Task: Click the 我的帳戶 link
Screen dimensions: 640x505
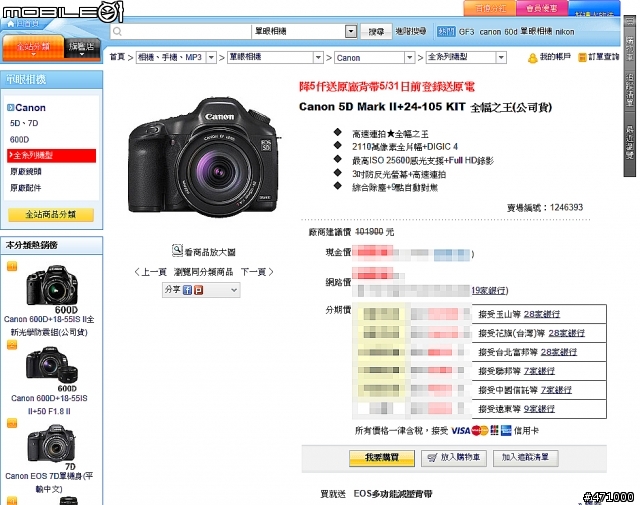Action: pos(555,57)
